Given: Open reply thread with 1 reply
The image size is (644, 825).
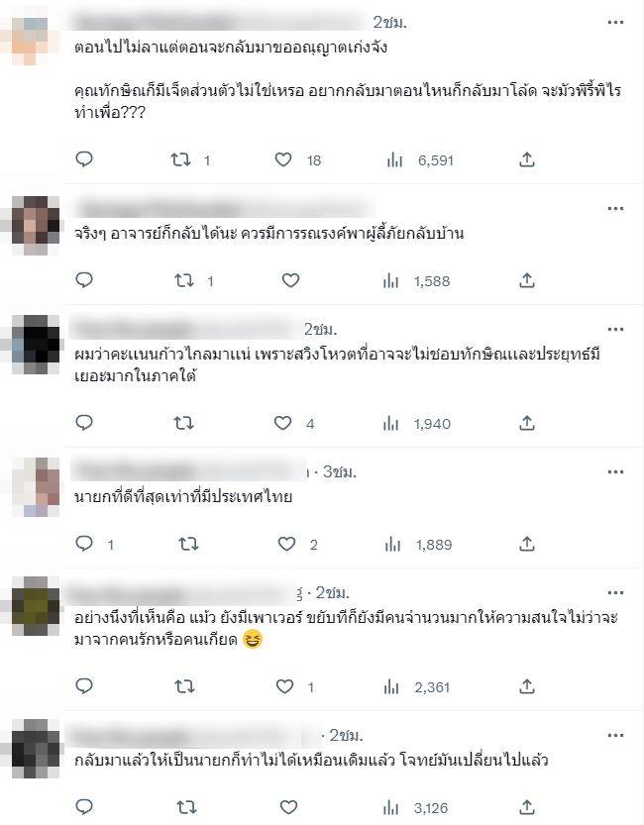Looking at the screenshot, I should tap(84, 544).
